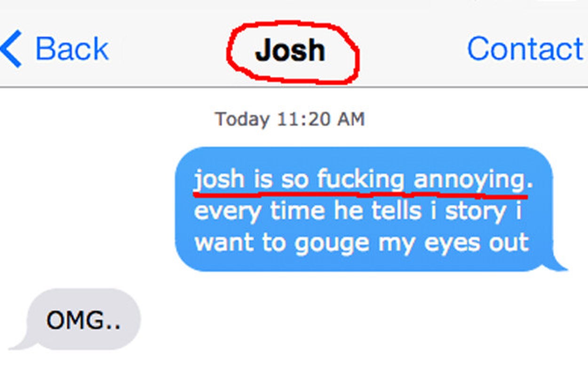
Task: Click the Back label text
Action: pyautogui.click(x=72, y=49)
